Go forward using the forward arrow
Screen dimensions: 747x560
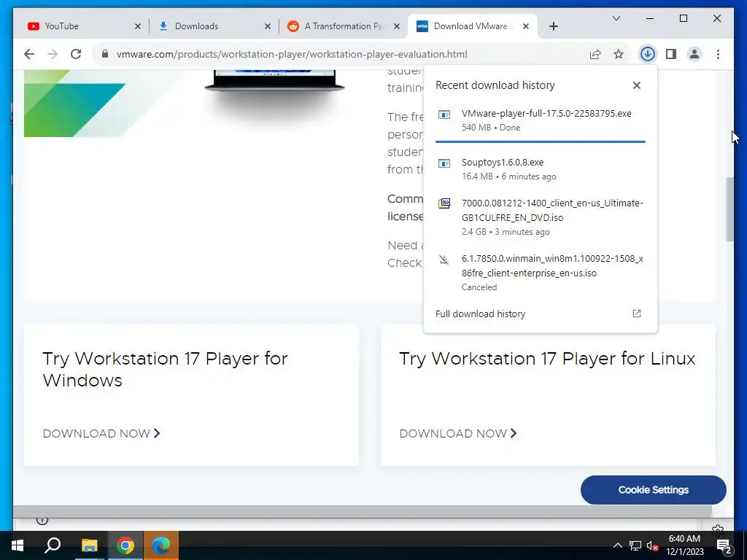point(53,54)
